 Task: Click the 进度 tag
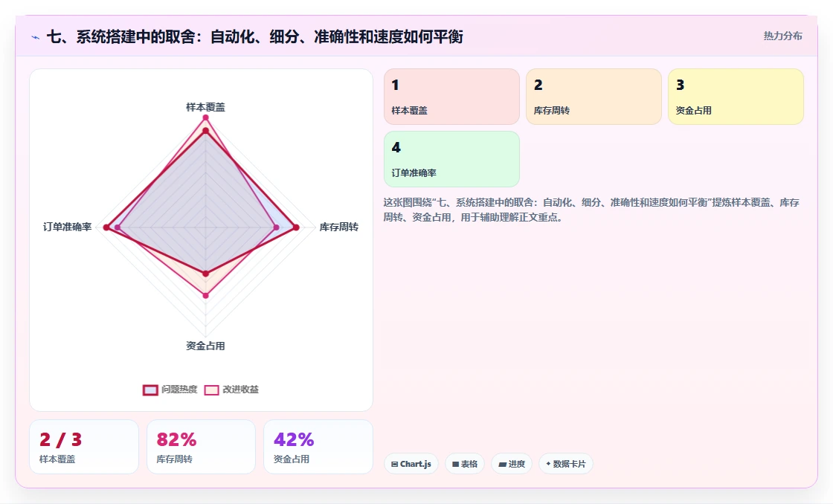pyautogui.click(x=512, y=464)
